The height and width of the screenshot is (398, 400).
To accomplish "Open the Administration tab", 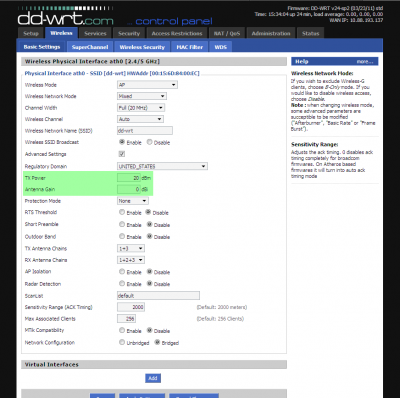I will click(x=271, y=33).
